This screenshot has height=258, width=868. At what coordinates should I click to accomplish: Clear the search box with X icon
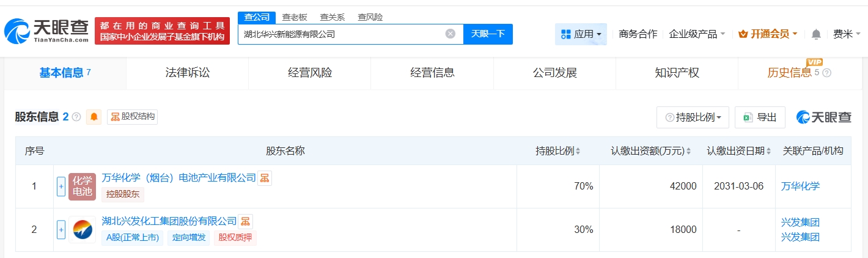(x=451, y=34)
